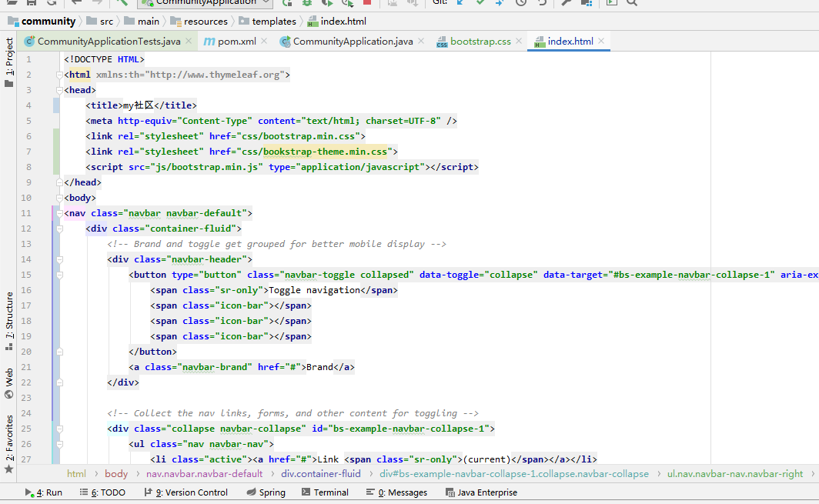Collapse the body tag fold on line 10

click(59, 198)
